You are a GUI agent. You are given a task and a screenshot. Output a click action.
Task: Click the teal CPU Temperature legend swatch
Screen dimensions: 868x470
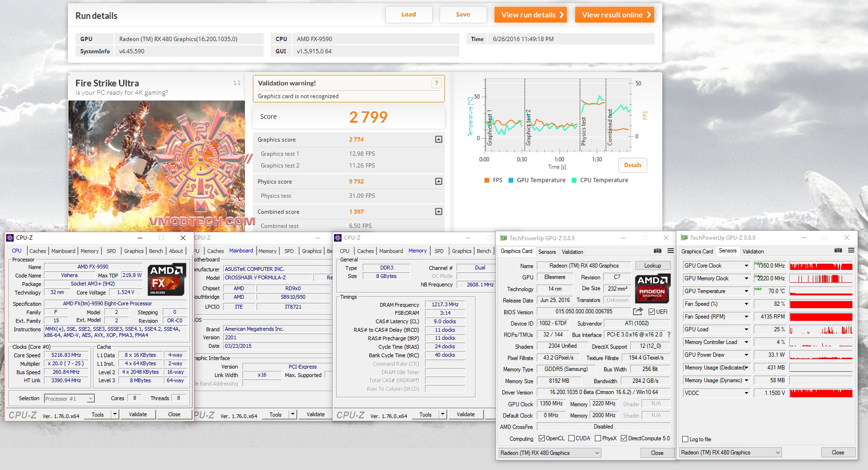point(574,180)
